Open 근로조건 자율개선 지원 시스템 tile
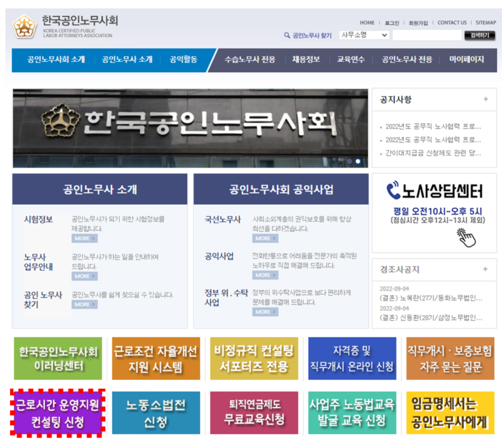 (x=156, y=359)
